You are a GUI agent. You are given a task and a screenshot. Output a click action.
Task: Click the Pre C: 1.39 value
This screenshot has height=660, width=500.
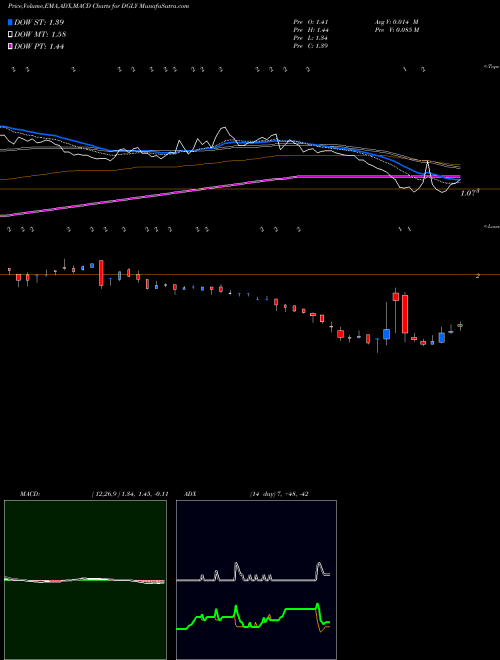point(311,46)
